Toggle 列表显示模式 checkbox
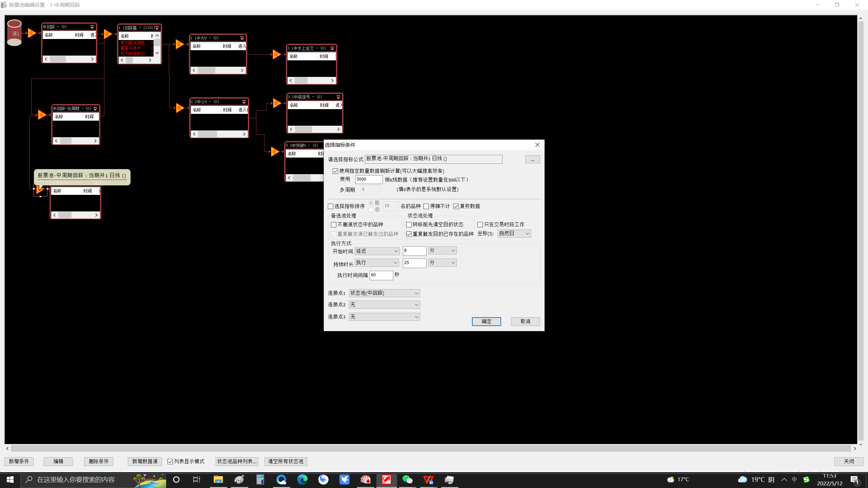 [170, 462]
